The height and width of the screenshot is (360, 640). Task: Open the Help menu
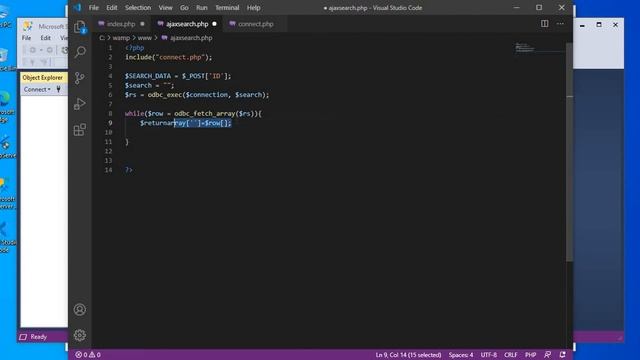[x=253, y=8]
